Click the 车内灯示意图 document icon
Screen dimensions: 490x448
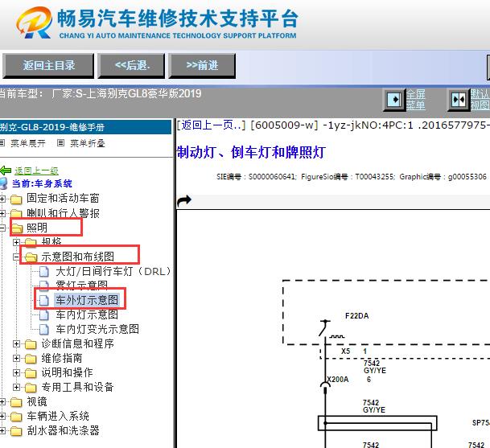(44, 315)
